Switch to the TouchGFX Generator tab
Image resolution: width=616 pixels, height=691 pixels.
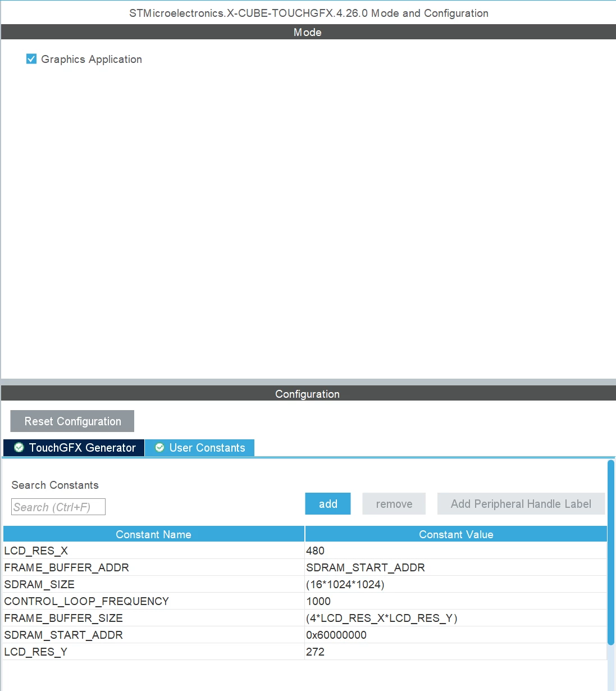(74, 448)
